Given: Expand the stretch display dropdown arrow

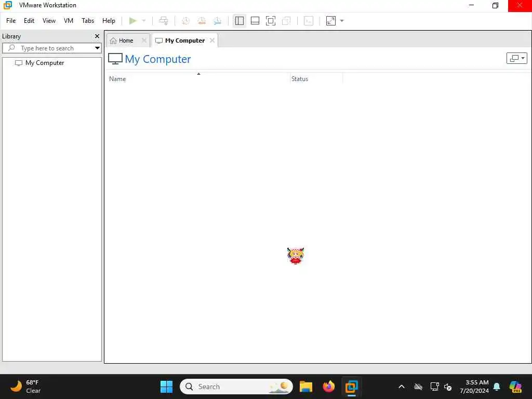Looking at the screenshot, I should [342, 21].
